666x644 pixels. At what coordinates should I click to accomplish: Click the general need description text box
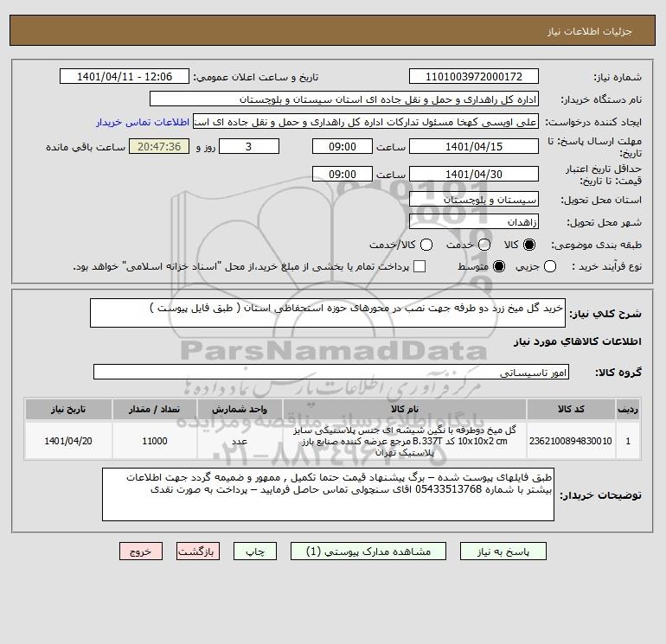point(328,313)
